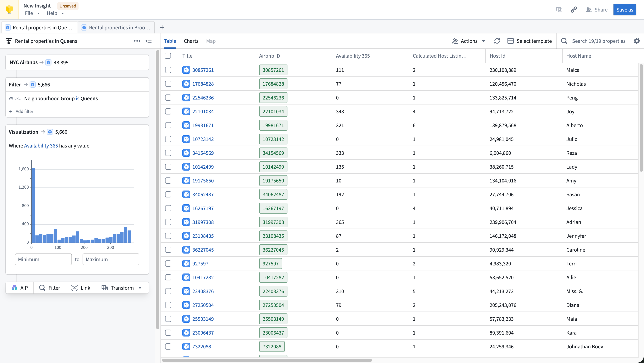Open listing 22101034 title link

pos(203,112)
